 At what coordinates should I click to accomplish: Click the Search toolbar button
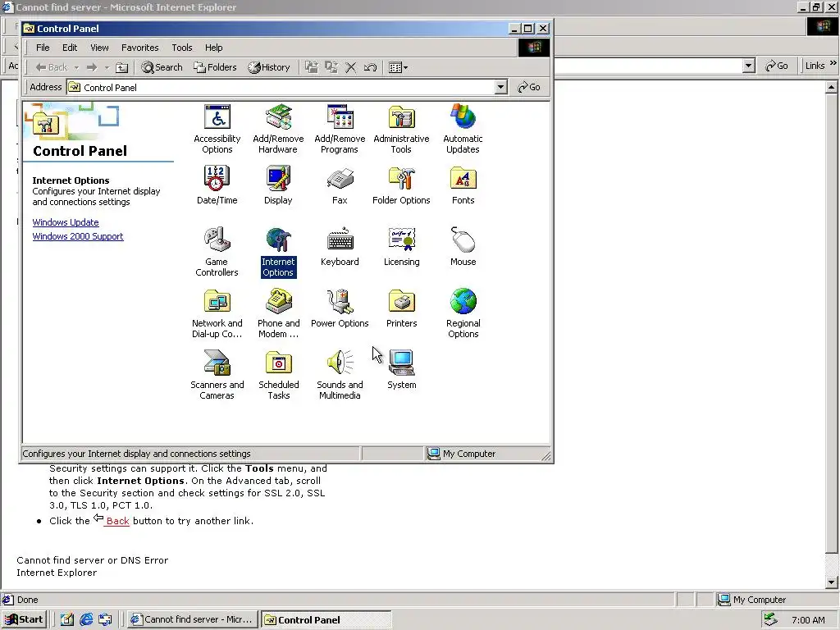[x=162, y=67]
